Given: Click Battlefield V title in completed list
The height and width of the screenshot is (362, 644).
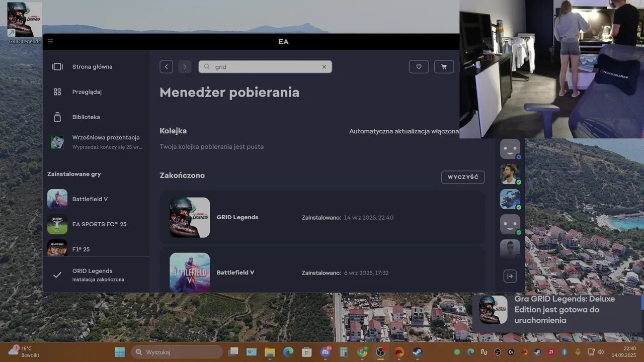Looking at the screenshot, I should pos(235,273).
